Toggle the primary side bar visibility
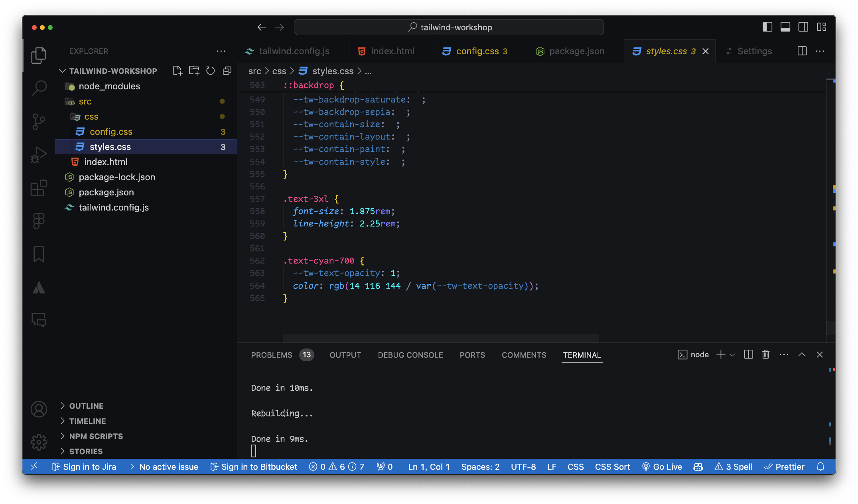 (767, 27)
